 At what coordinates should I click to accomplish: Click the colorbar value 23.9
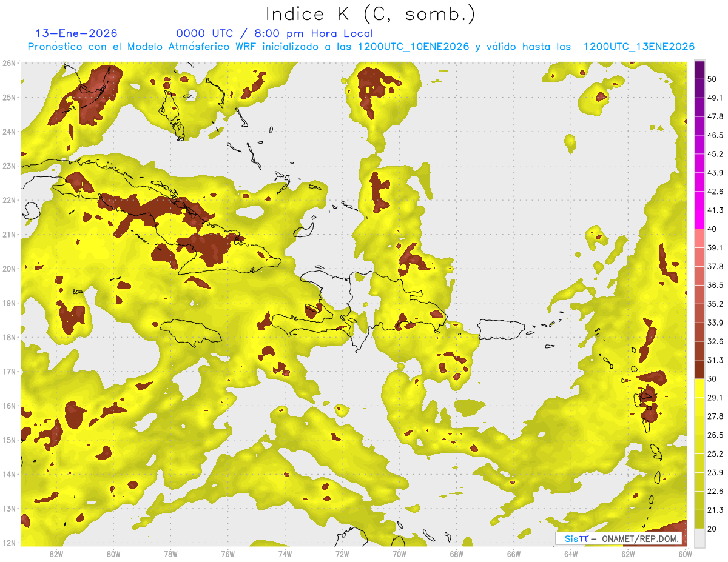click(x=715, y=473)
